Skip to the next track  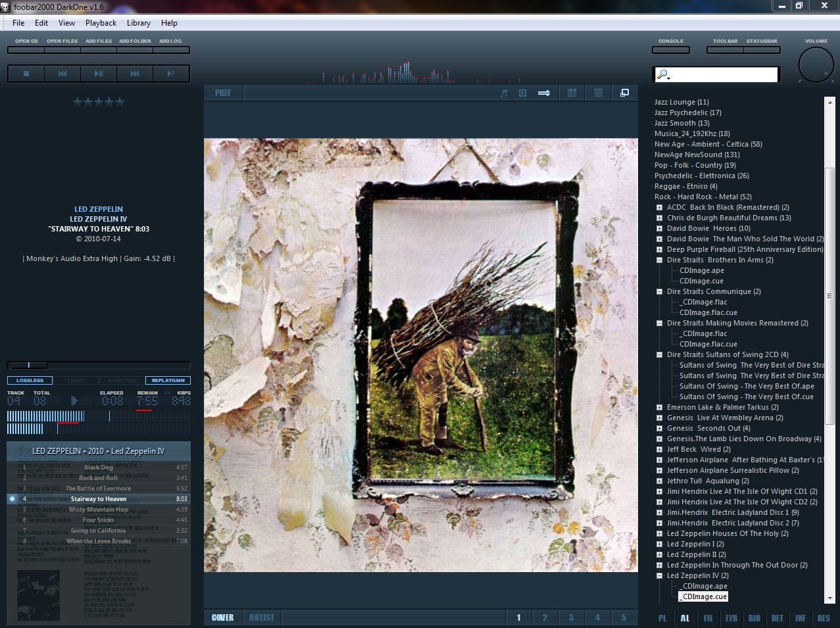click(x=135, y=74)
